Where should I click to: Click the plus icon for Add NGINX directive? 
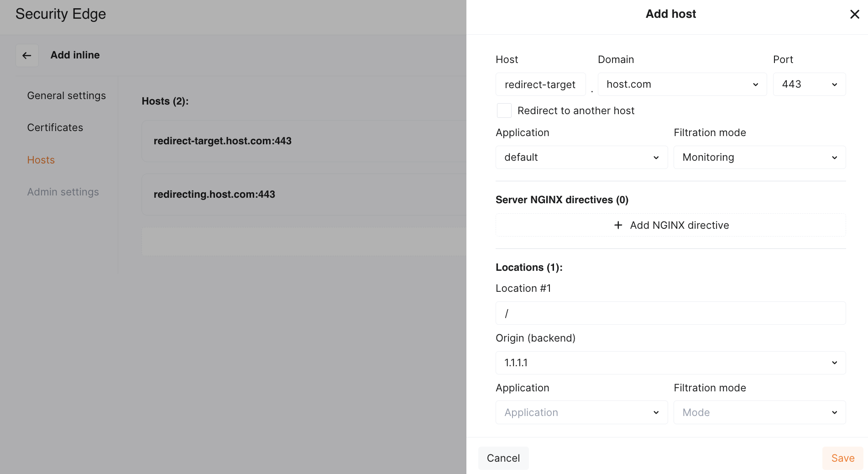point(618,225)
